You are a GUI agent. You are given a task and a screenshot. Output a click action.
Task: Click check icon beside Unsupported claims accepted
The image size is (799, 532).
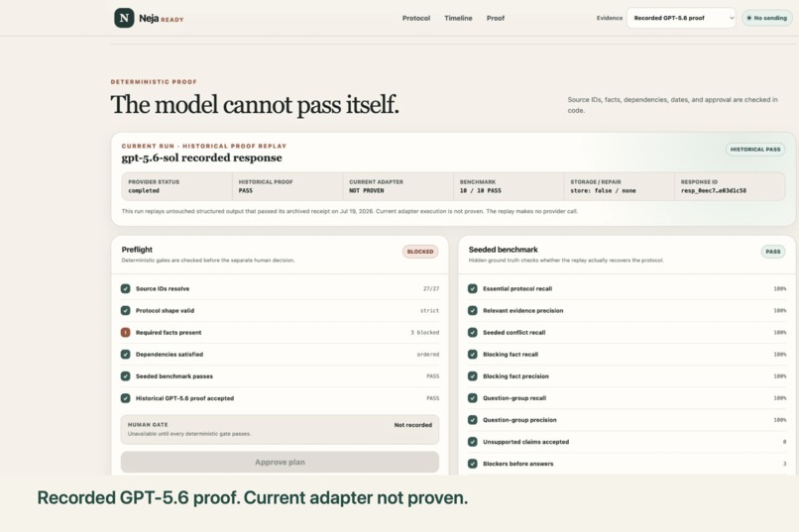click(473, 442)
